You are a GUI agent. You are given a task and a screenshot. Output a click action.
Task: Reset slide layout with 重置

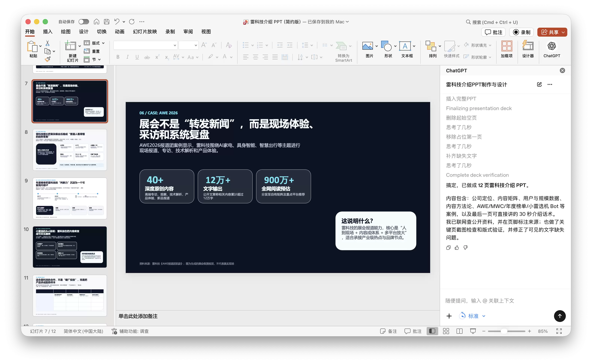(92, 51)
